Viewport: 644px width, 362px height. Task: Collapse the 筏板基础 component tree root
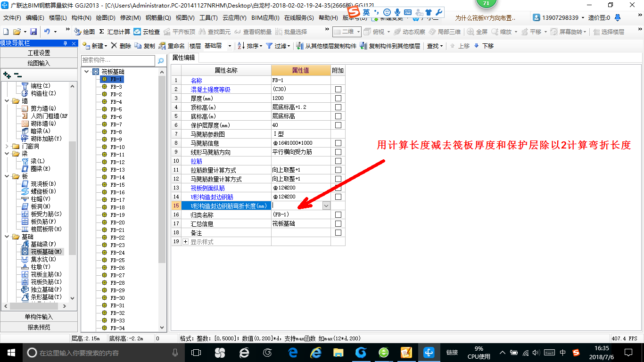86,72
